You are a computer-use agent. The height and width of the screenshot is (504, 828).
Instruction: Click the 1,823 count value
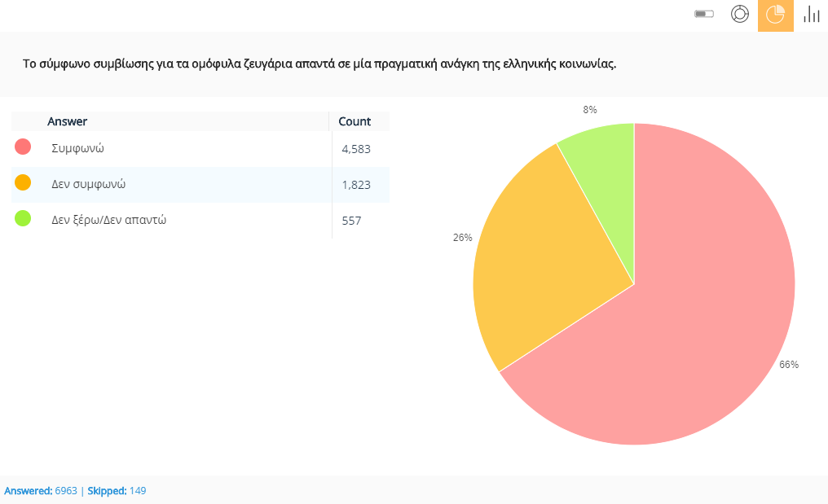point(356,185)
